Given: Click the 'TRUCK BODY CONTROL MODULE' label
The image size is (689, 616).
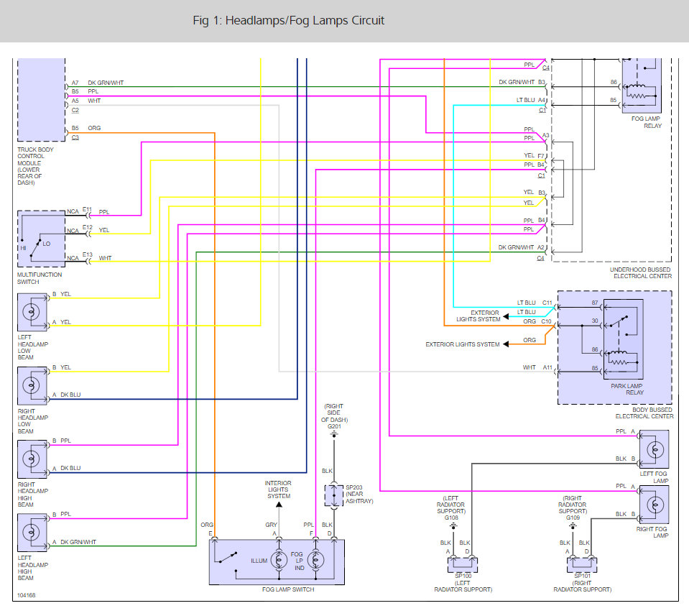Looking at the screenshot, I should [35, 166].
